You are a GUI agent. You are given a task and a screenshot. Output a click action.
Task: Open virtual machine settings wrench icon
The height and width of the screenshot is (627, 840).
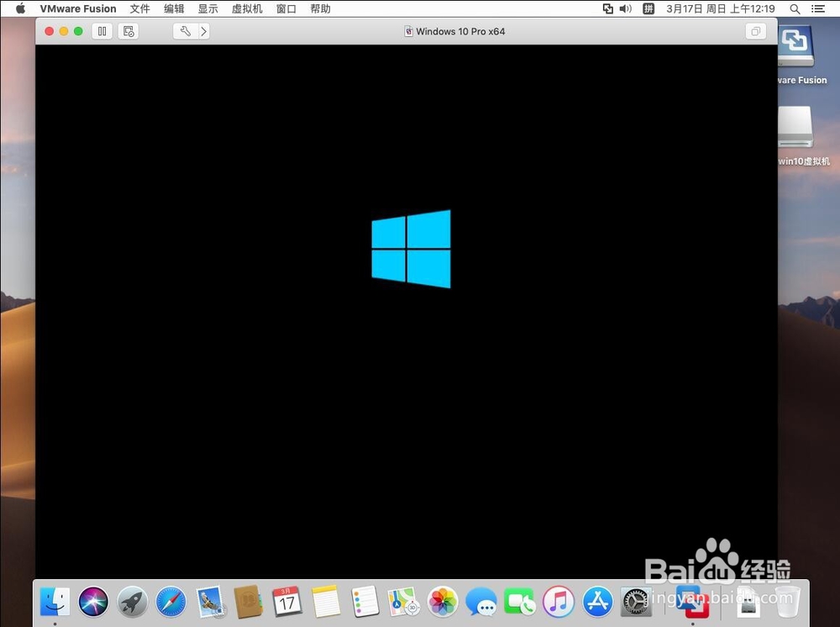coord(186,31)
